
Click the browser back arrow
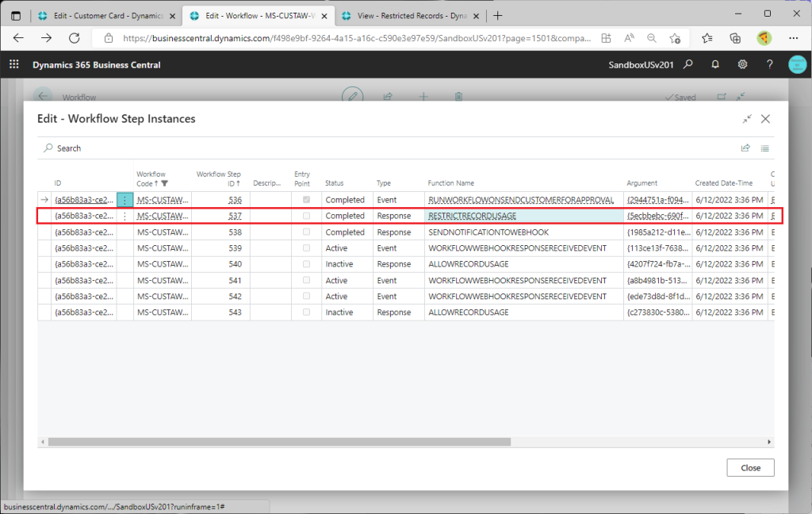click(x=19, y=38)
